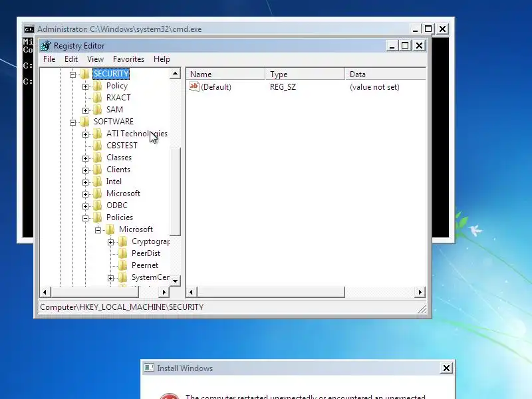Click the ODBC folder icon

97,205
